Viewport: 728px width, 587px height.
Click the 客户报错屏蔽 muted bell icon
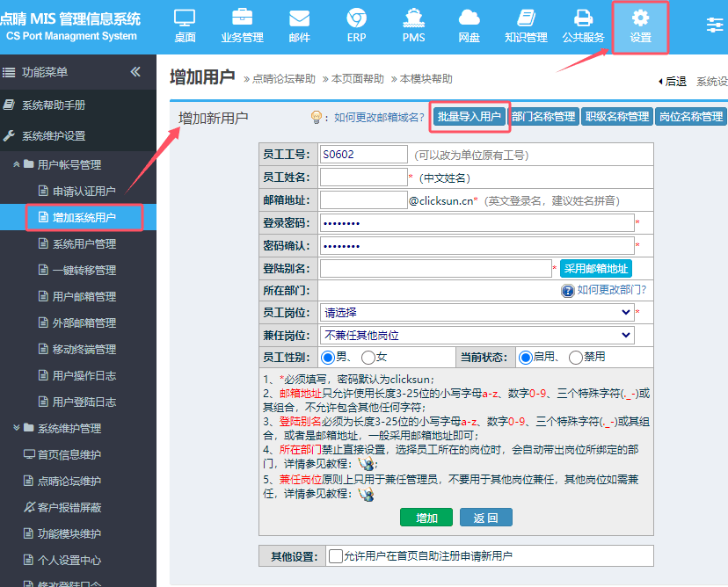29,507
